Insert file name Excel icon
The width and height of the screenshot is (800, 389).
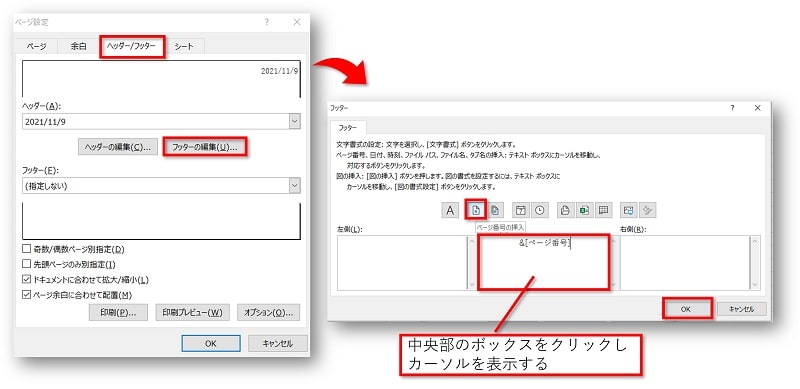[x=584, y=210]
